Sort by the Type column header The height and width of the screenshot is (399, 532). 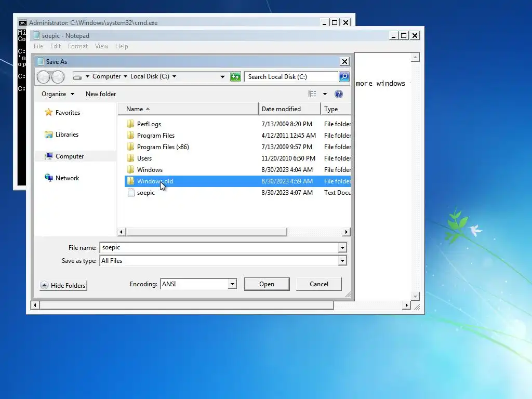[336, 109]
